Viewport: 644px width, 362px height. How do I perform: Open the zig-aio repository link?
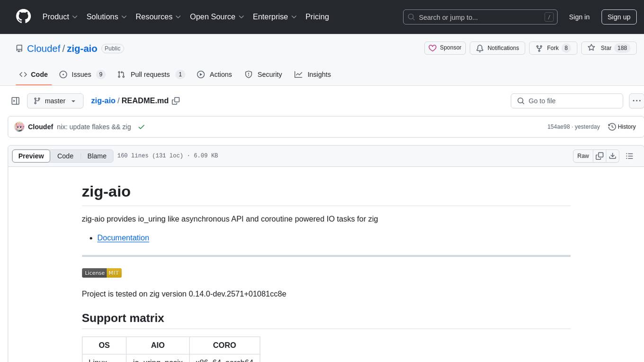pyautogui.click(x=82, y=48)
